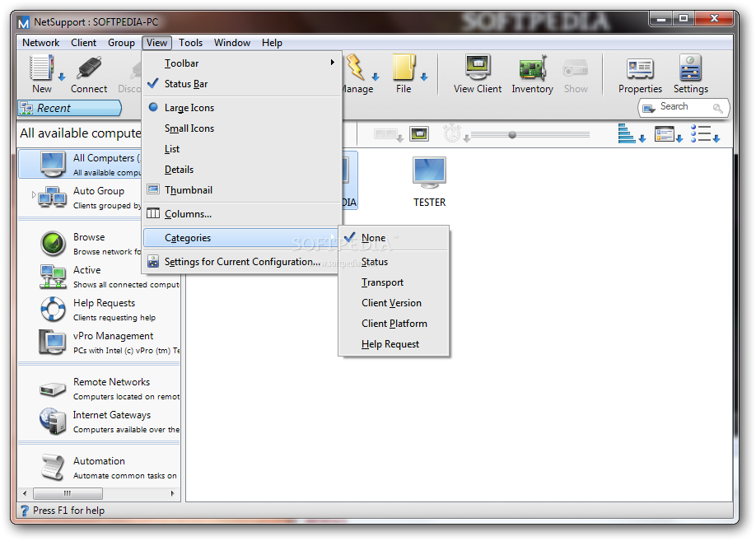Choose Client Version category
This screenshot has height=541, width=756.
(x=394, y=303)
